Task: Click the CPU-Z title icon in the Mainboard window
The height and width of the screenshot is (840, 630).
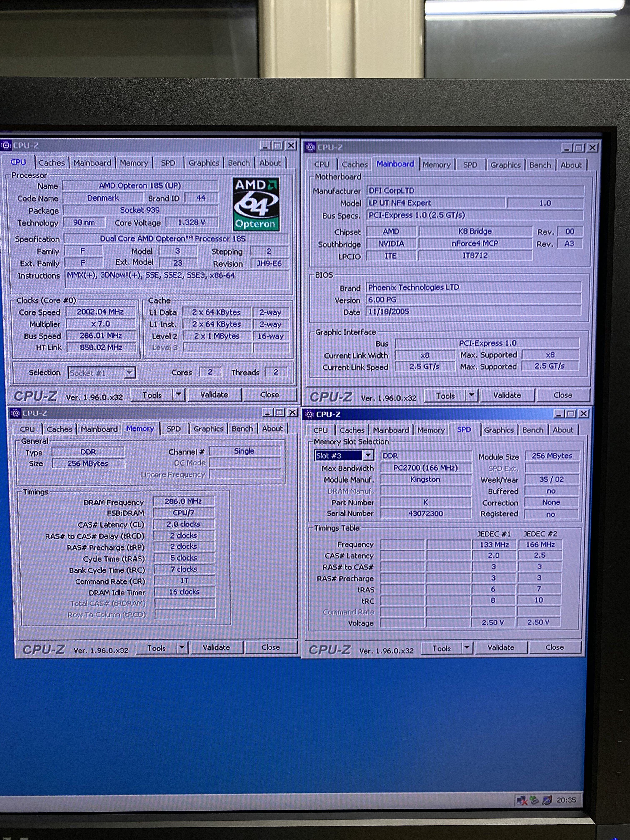Action: 310,147
